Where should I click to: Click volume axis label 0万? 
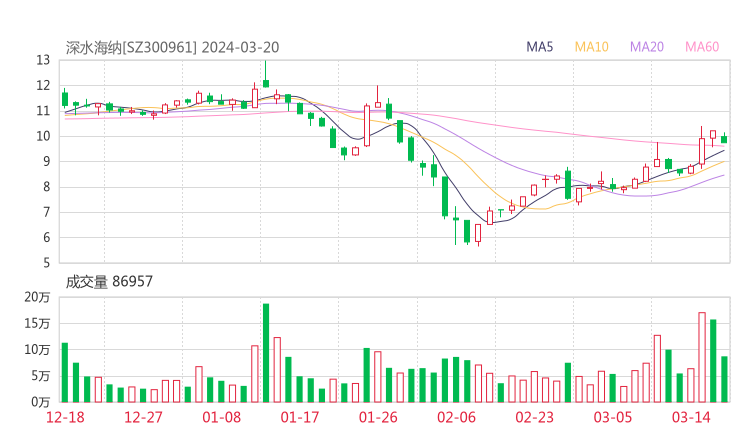[x=41, y=402]
